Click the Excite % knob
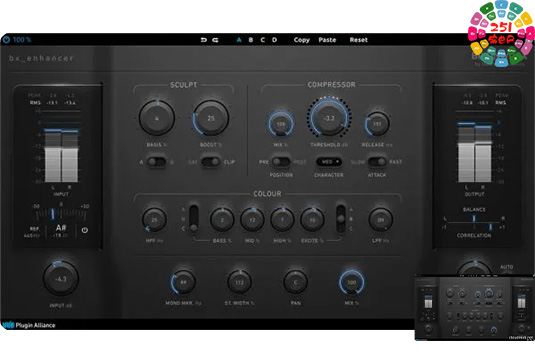 312,220
